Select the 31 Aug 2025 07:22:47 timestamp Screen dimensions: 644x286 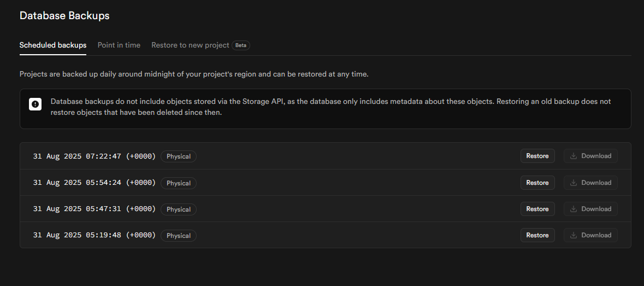click(x=94, y=156)
